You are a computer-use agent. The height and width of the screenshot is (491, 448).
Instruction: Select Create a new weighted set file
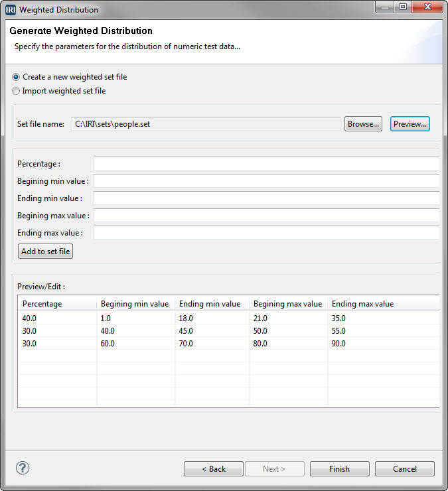tap(16, 77)
